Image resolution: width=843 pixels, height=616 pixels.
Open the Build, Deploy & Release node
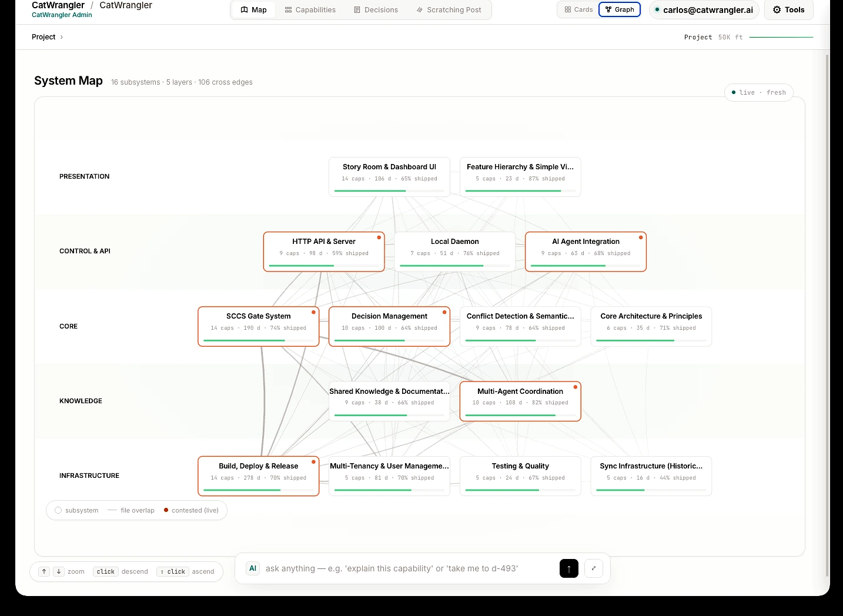coord(259,476)
